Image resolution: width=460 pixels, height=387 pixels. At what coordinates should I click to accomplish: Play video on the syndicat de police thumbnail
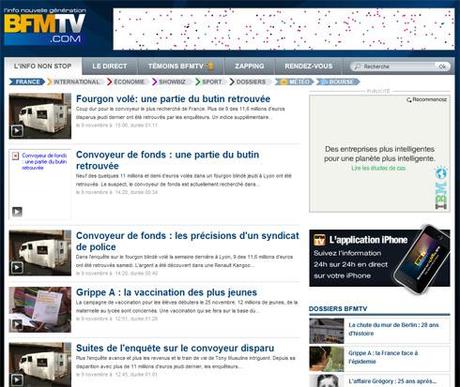(17, 267)
